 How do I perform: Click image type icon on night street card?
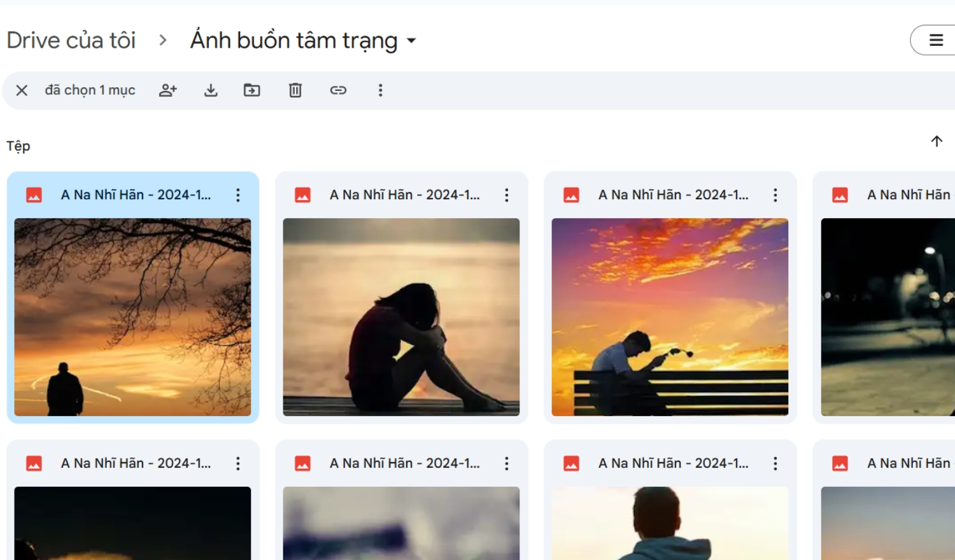point(840,195)
